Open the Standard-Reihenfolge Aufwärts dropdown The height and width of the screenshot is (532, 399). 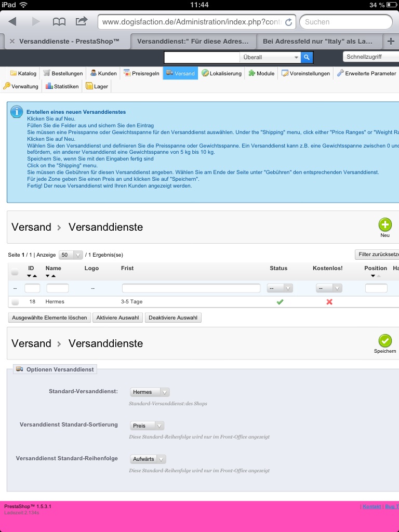[x=148, y=459]
